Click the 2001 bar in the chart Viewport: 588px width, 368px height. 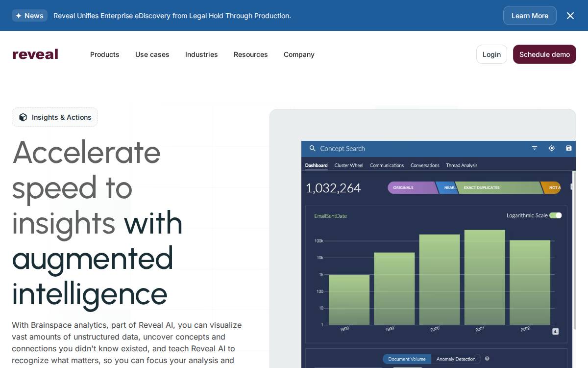485,277
